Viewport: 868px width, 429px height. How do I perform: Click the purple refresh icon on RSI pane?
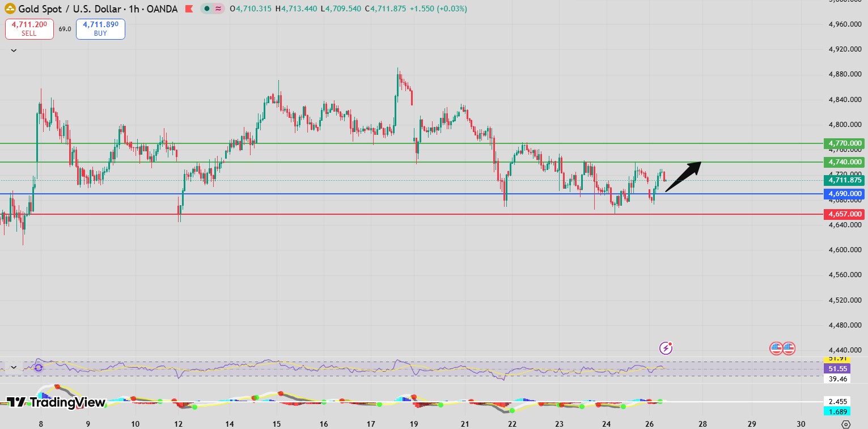(x=39, y=368)
